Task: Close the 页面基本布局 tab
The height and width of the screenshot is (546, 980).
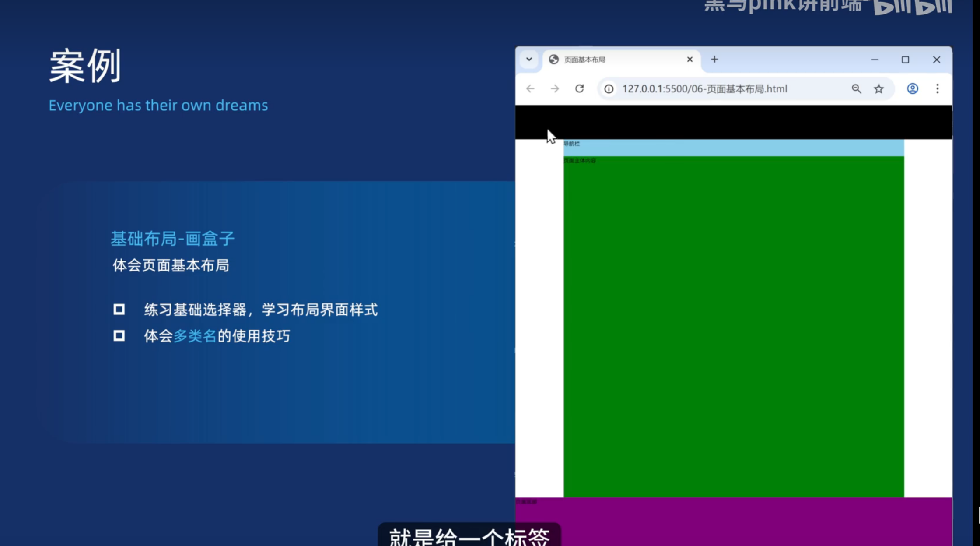Action: point(689,60)
